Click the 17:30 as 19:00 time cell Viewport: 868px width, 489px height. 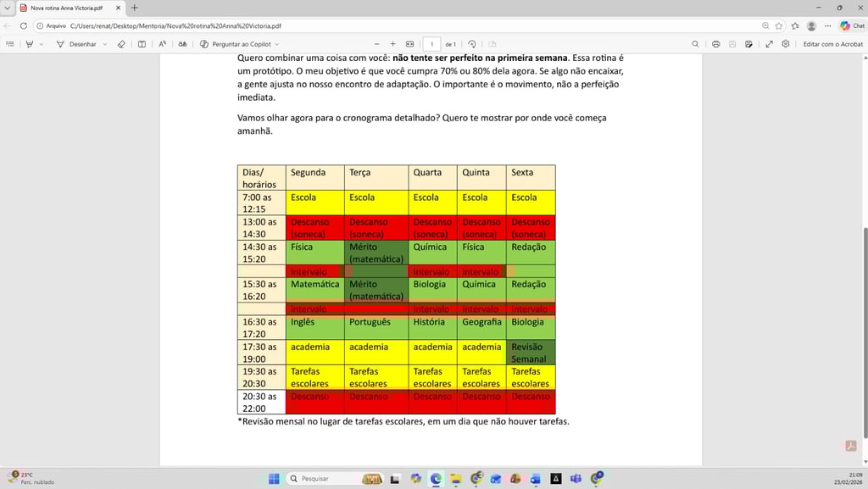[x=262, y=353]
